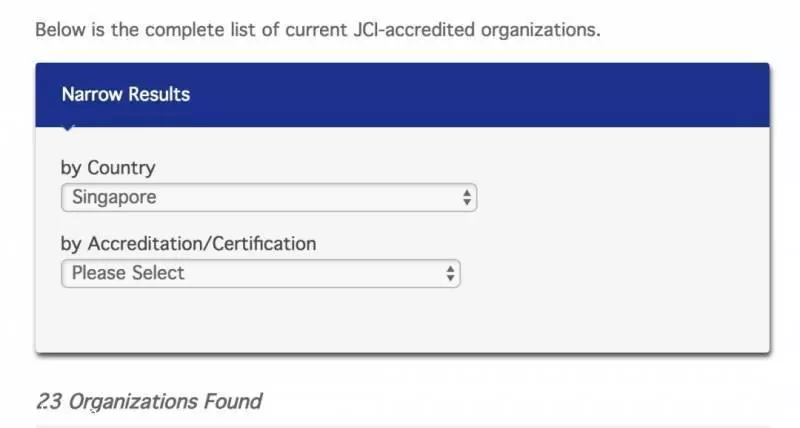Click the word Country in the first label
The image size is (800, 428).
pyautogui.click(x=121, y=168)
